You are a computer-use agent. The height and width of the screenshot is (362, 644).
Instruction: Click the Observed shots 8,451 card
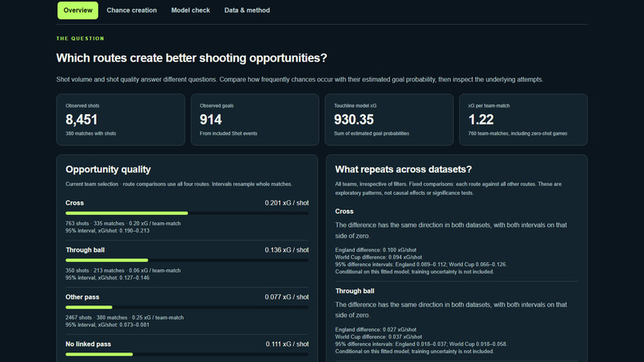tap(121, 120)
